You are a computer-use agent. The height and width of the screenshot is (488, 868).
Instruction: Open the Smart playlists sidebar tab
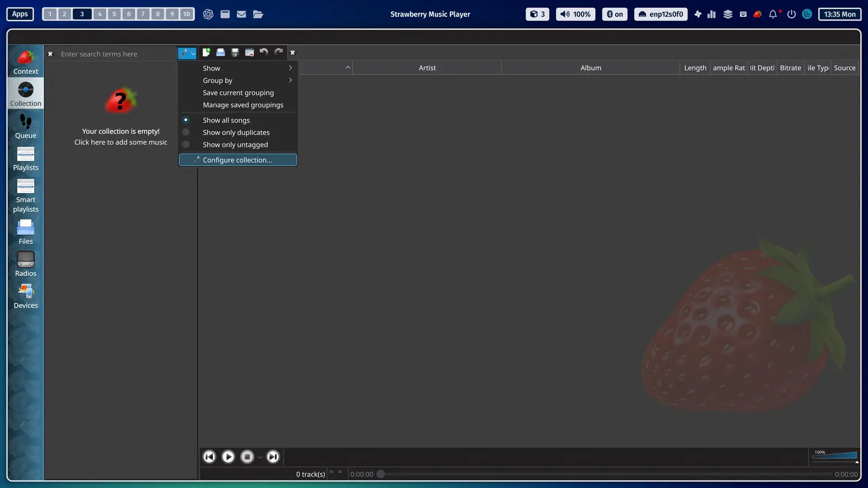pyautogui.click(x=25, y=195)
